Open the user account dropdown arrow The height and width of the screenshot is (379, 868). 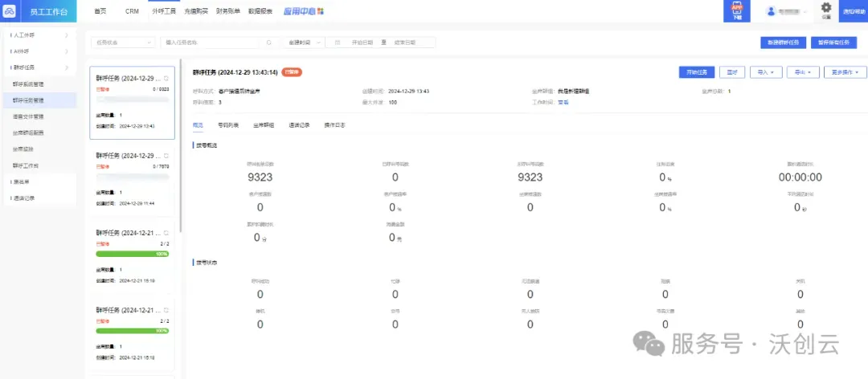click(x=805, y=11)
